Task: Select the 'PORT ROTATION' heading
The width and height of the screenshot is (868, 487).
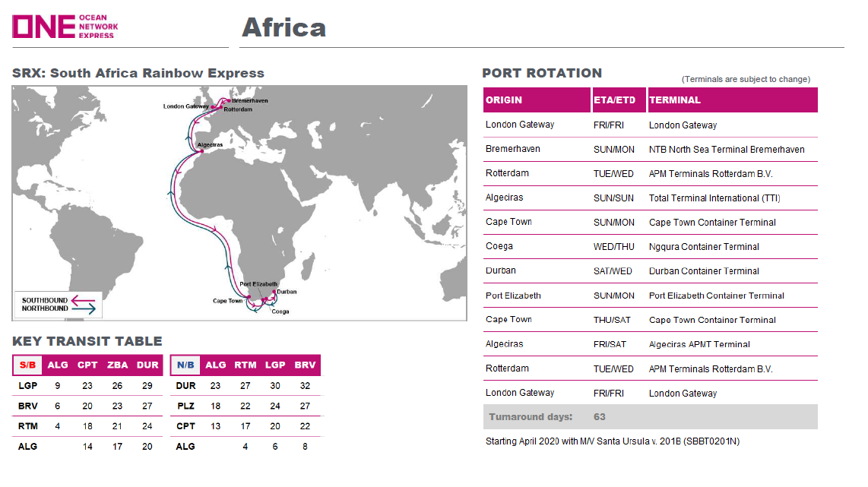Action: (x=542, y=73)
